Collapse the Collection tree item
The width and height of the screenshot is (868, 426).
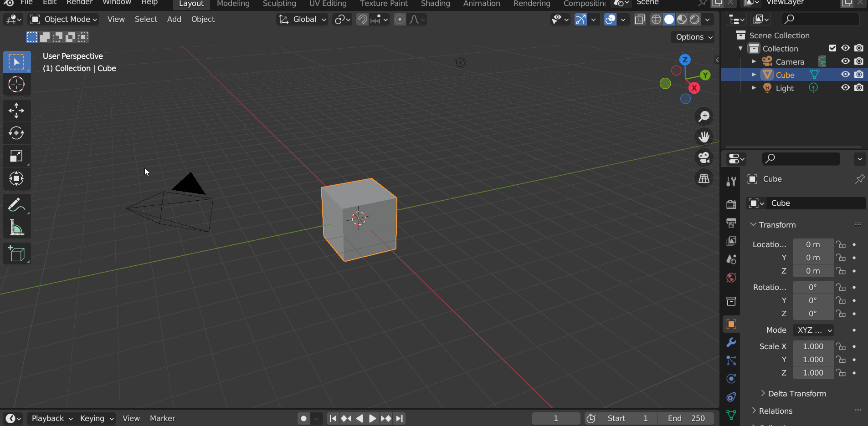click(740, 48)
